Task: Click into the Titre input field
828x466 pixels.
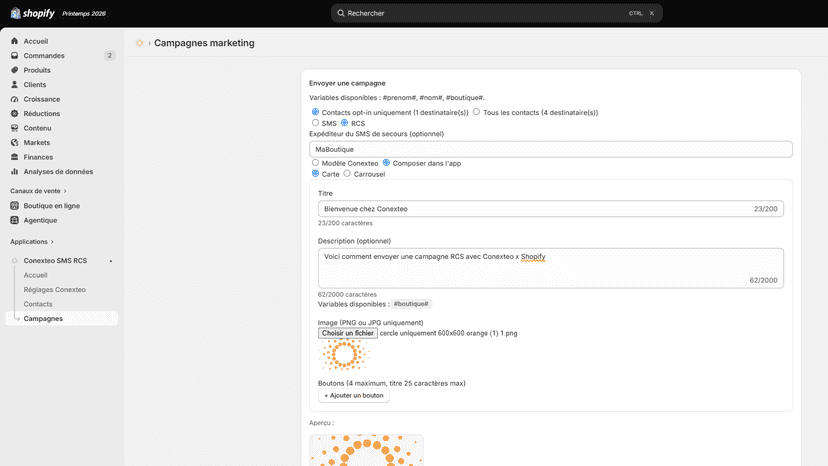Action: point(551,209)
